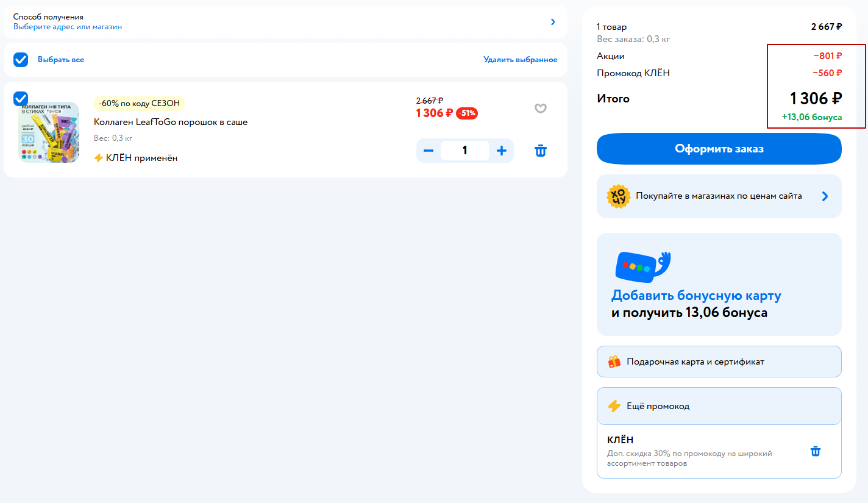Decrease product quantity with minus icon
The width and height of the screenshot is (868, 503).
tap(429, 151)
